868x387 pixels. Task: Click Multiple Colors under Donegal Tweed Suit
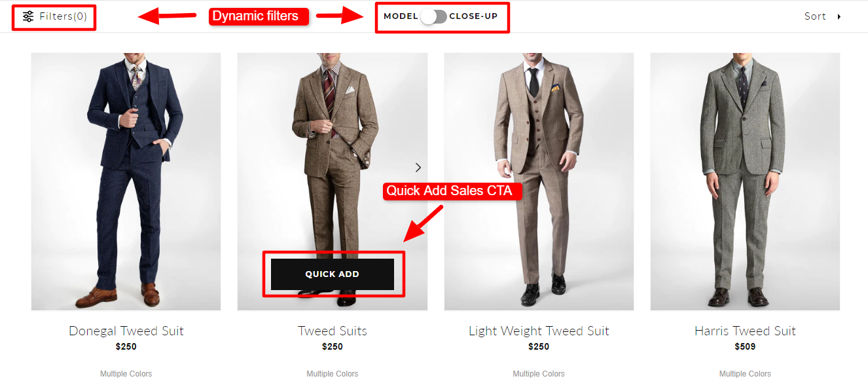pos(126,374)
